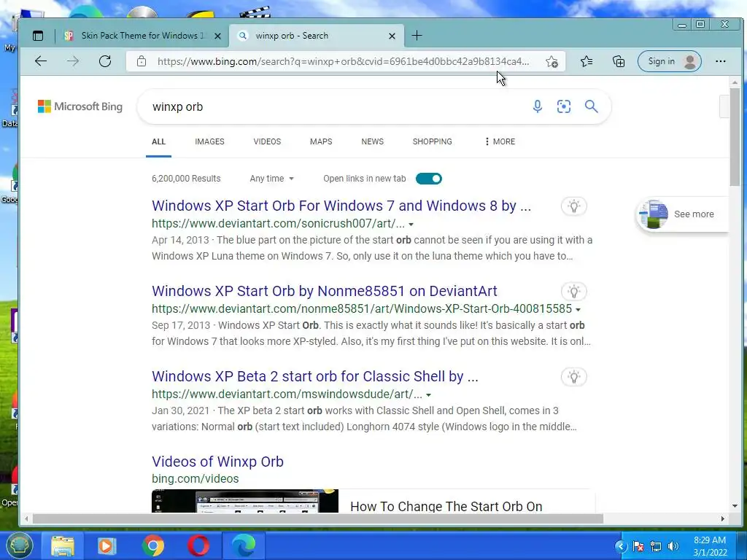Screen dimensions: 747x560
Task: Open the tab actions menu
Action: (38, 36)
